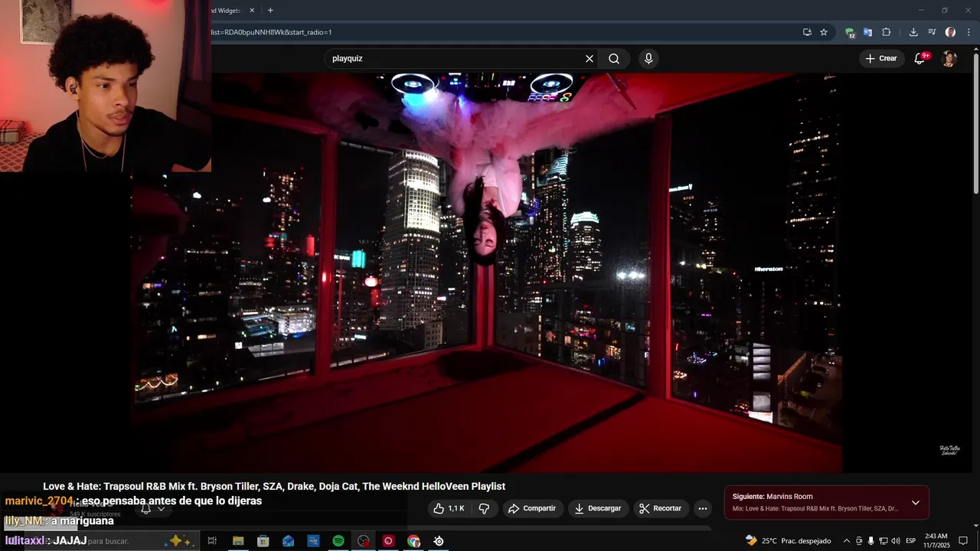Click Mix: Love & Hate playlist subtitle

coord(815,508)
